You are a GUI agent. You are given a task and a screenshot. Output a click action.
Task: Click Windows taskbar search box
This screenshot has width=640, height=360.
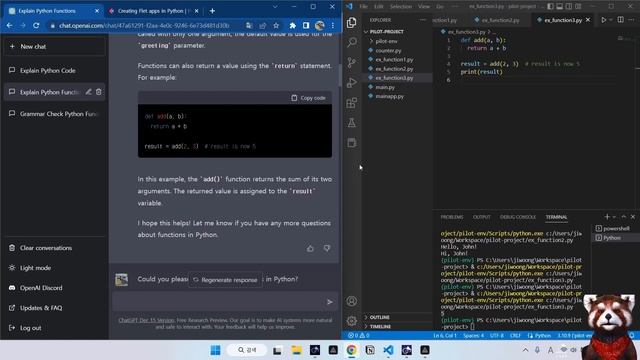(x=247, y=350)
